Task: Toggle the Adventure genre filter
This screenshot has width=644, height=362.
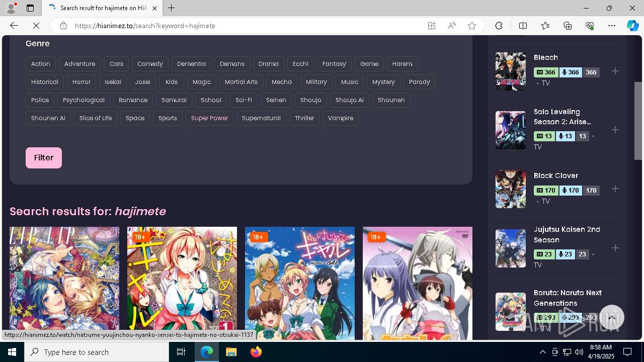Action: tap(79, 64)
